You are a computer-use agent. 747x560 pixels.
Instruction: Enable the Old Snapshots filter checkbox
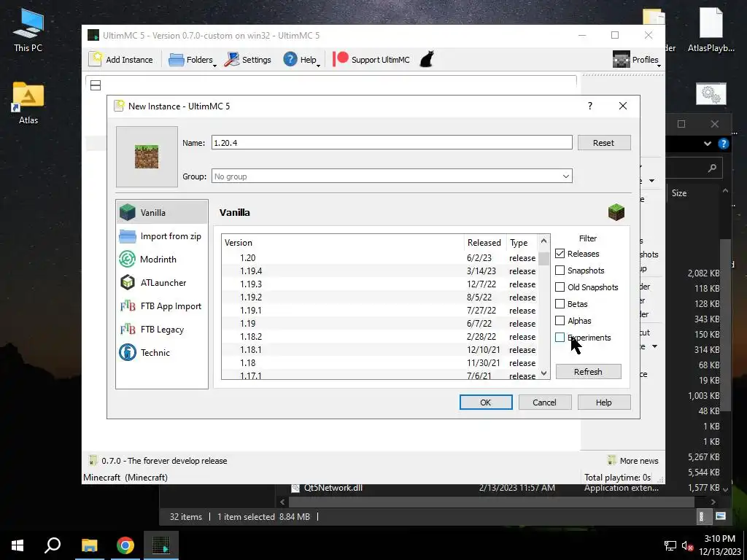pos(560,287)
